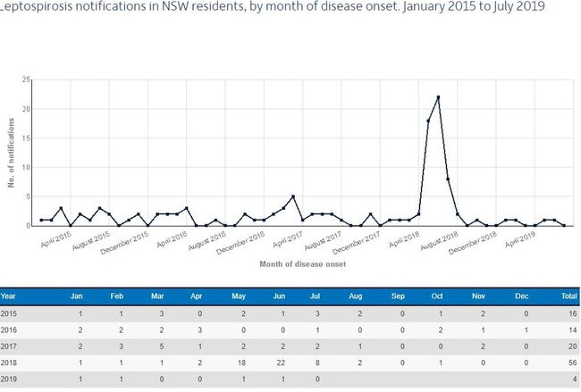Screen dimensions: 581x392
Task: Click the 2018 May cell showing 18
Action: (241, 363)
